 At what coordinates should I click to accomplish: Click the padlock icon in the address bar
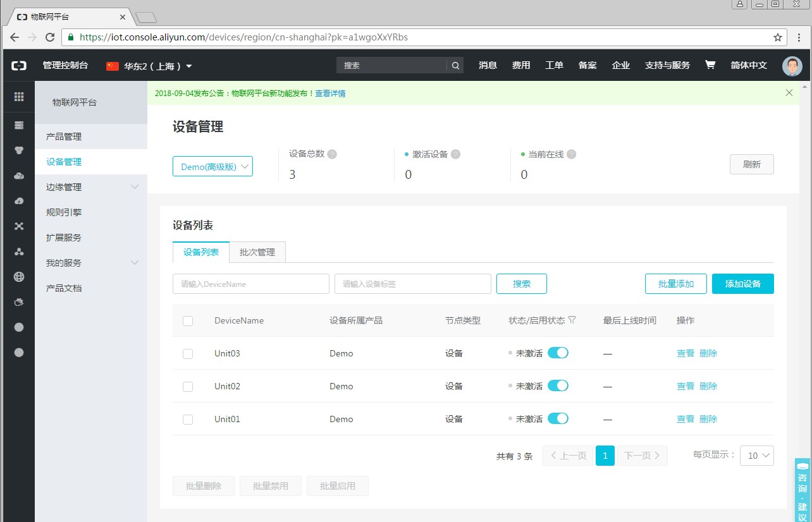(x=71, y=37)
